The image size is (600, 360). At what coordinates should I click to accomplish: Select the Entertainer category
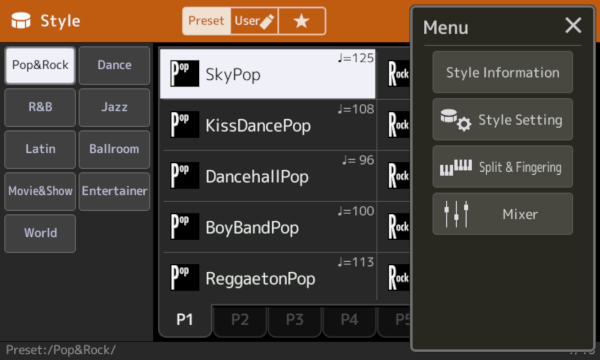click(114, 191)
